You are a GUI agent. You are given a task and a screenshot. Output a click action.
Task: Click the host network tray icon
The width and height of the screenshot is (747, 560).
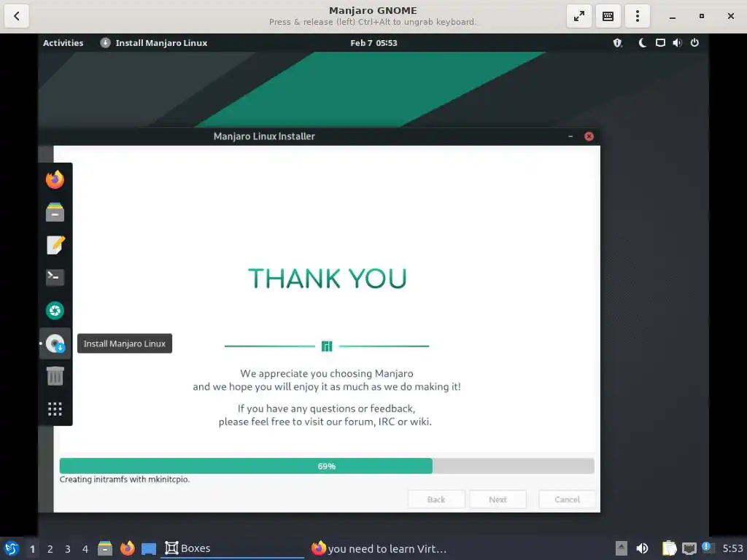[x=689, y=548]
